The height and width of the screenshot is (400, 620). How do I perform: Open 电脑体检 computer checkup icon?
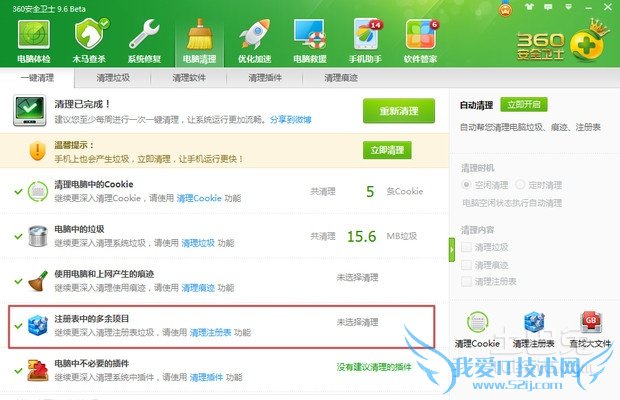pos(34,35)
